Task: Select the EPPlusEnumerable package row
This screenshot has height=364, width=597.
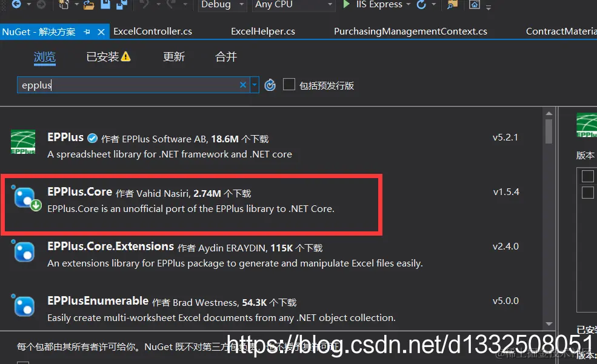Action: click(x=271, y=309)
